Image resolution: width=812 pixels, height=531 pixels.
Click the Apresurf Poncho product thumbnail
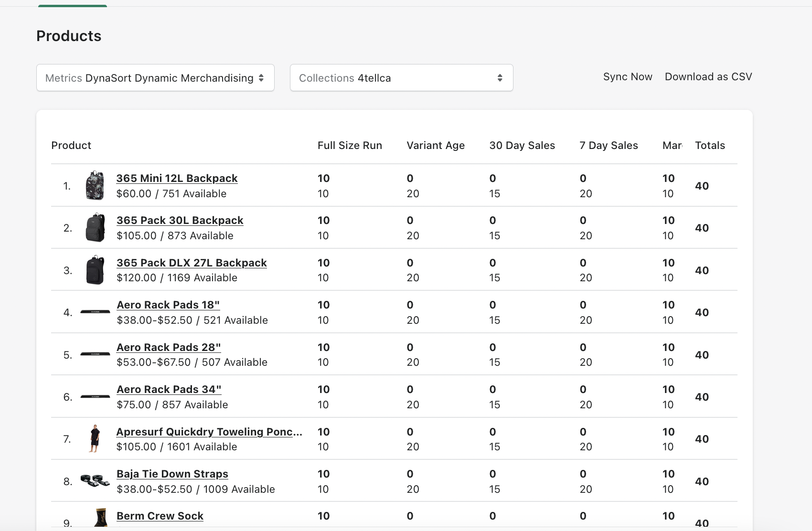click(x=95, y=438)
